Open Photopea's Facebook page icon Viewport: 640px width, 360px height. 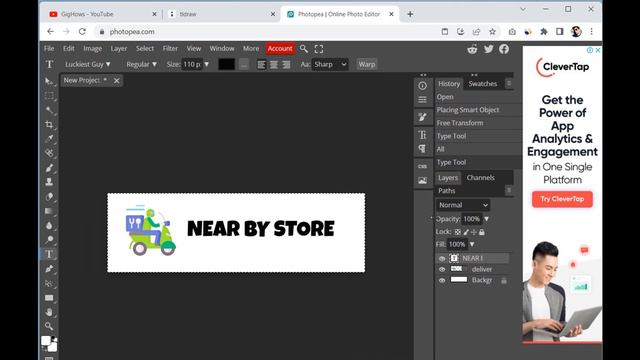(504, 49)
